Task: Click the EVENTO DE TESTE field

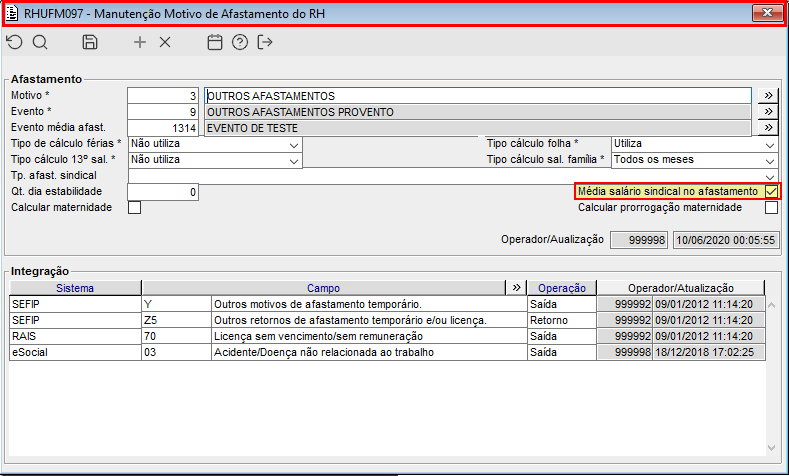Action: pos(478,128)
